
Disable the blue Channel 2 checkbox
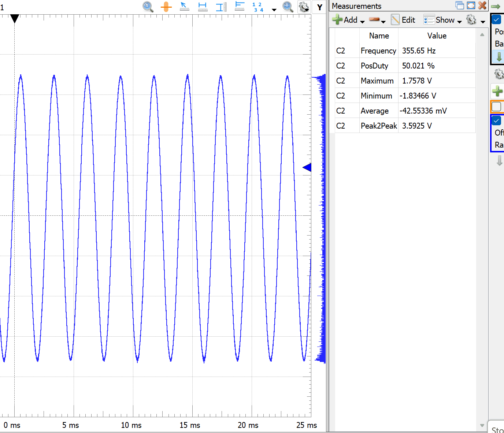coord(496,121)
